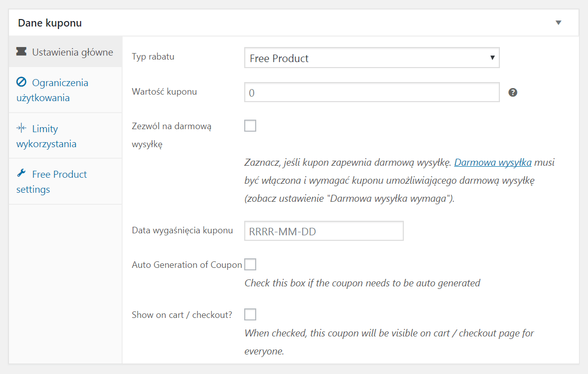
Task: Switch to the Ustawienia główne tab
Action: (65, 52)
